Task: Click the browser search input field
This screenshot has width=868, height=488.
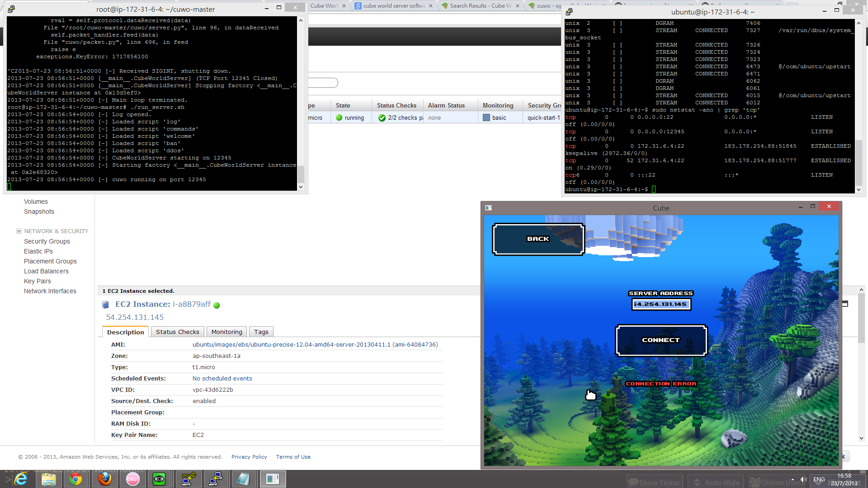Action: point(323,83)
